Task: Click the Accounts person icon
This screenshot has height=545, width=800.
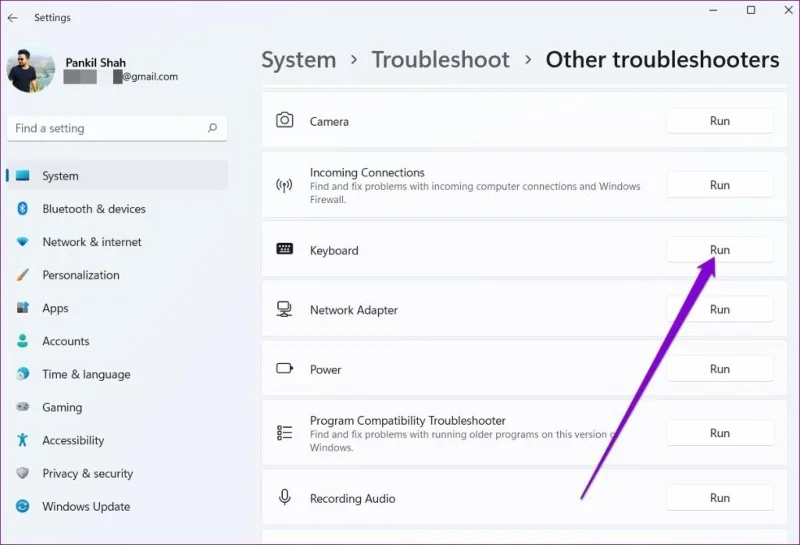Action: click(x=22, y=340)
